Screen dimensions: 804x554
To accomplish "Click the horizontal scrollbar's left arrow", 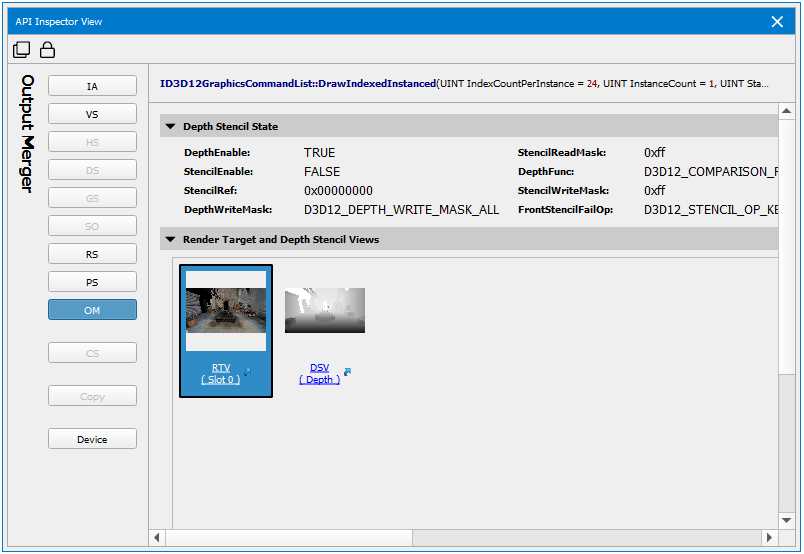I will tap(157, 537).
